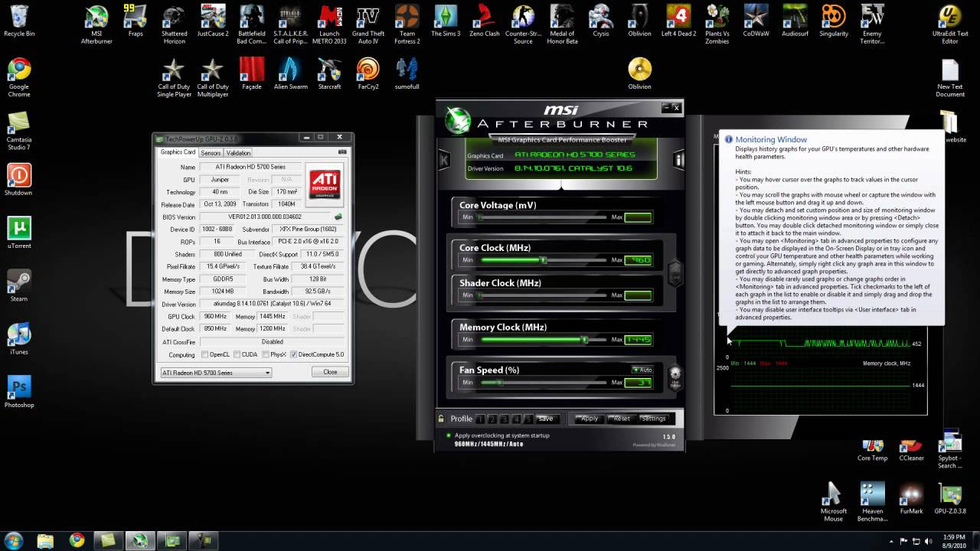Image resolution: width=980 pixels, height=551 pixels.
Task: Toggle Apply overclocking at system startup
Action: 449,435
